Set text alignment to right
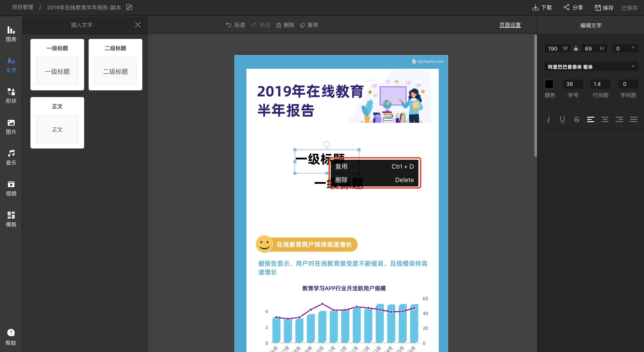Screen dimensions: 644x352 (619, 119)
